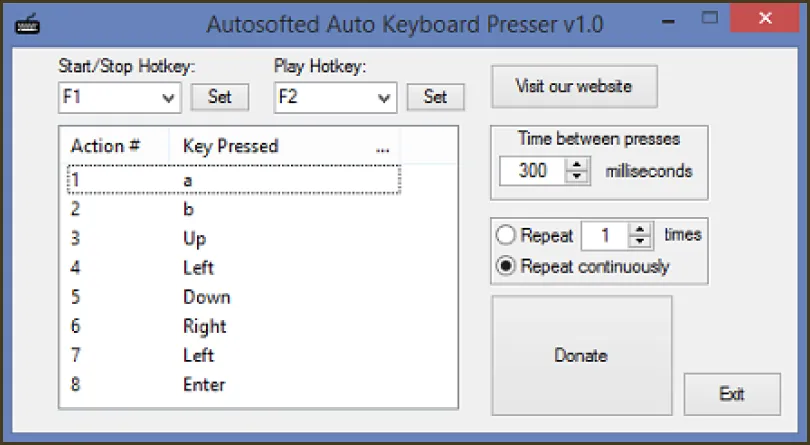
Task: Expand the Play Hotkey dropdown
Action: point(385,97)
